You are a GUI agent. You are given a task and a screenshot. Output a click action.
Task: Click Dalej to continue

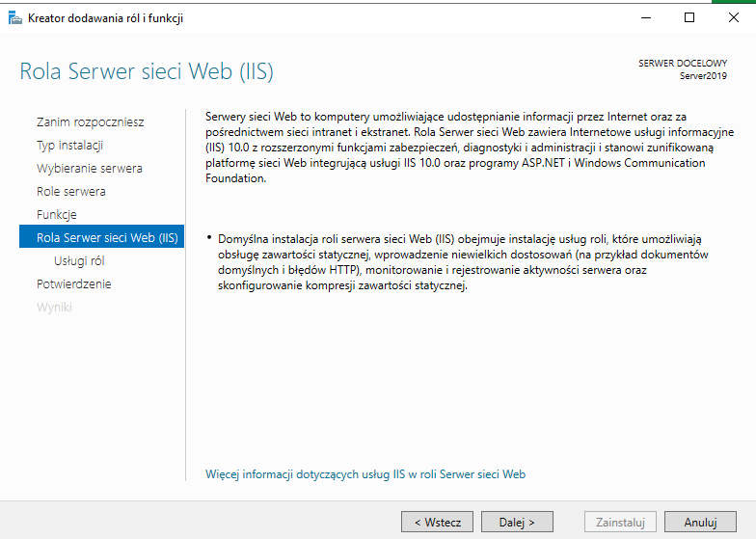(x=517, y=523)
